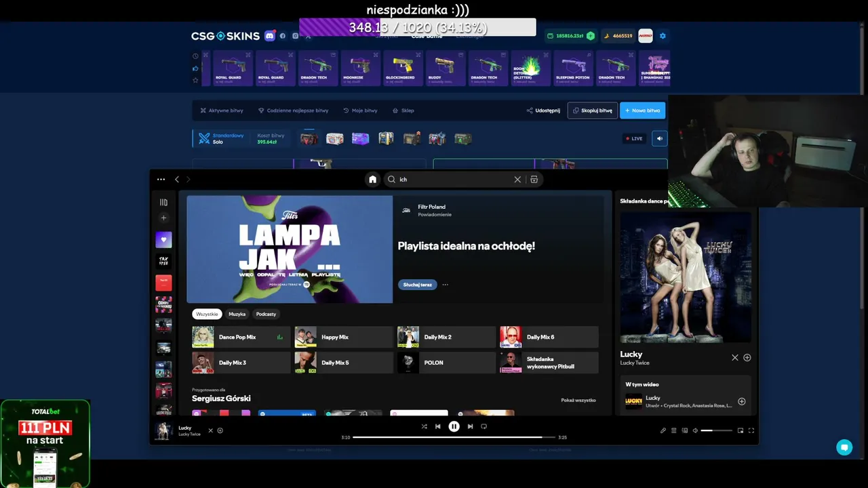The height and width of the screenshot is (488, 868).
Task: Start a Nowa bitwa on CSGOSkins
Action: [642, 110]
